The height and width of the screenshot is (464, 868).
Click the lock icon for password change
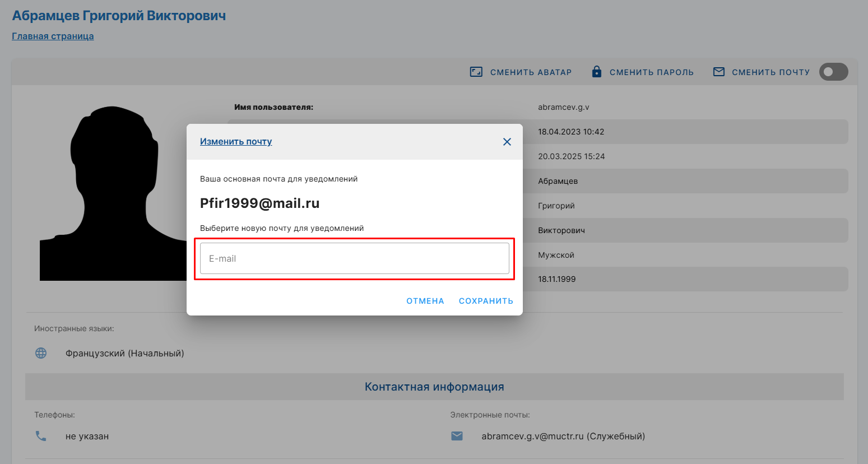(x=597, y=72)
